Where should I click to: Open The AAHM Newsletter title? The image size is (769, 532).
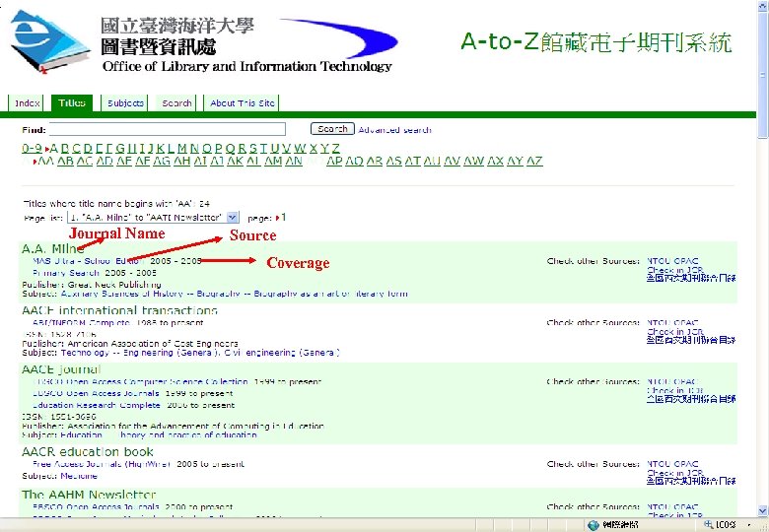pos(89,495)
